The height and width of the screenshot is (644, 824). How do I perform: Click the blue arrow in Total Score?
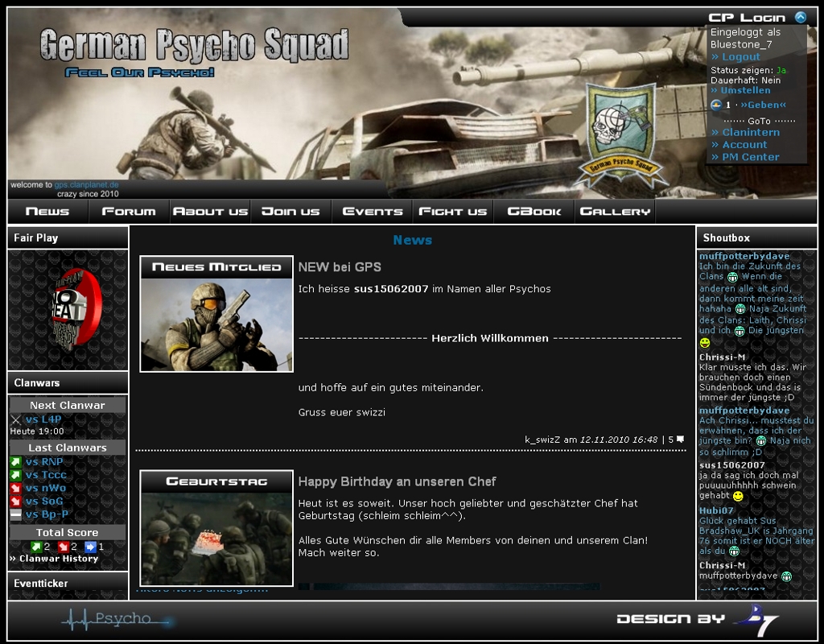tap(90, 547)
